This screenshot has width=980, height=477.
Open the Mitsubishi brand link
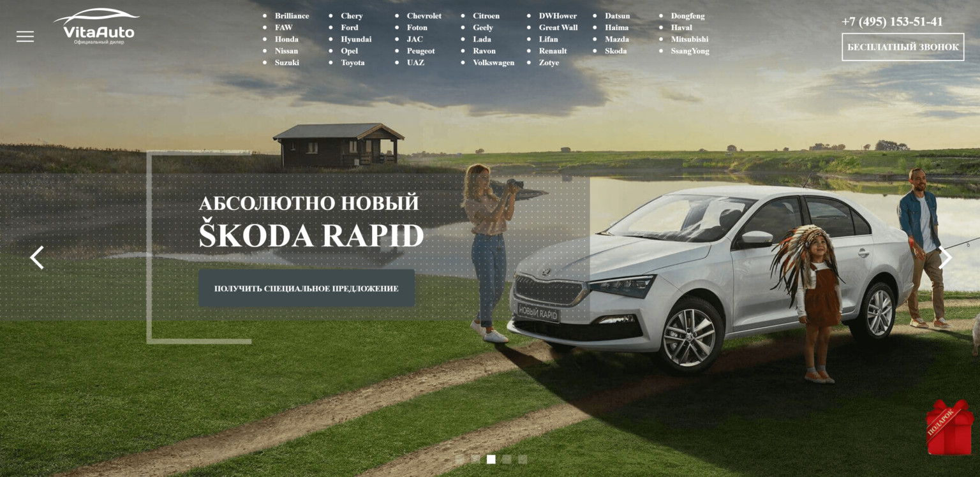click(x=690, y=39)
